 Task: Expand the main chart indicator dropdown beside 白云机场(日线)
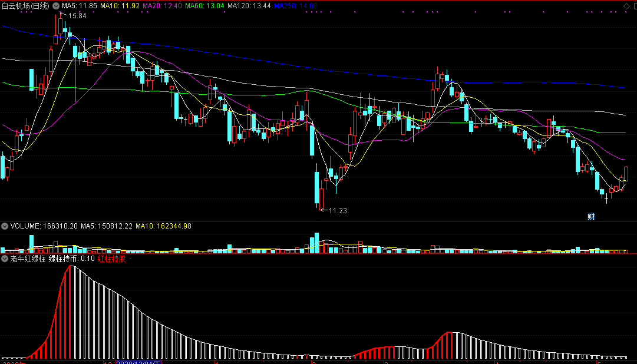[x=56, y=6]
